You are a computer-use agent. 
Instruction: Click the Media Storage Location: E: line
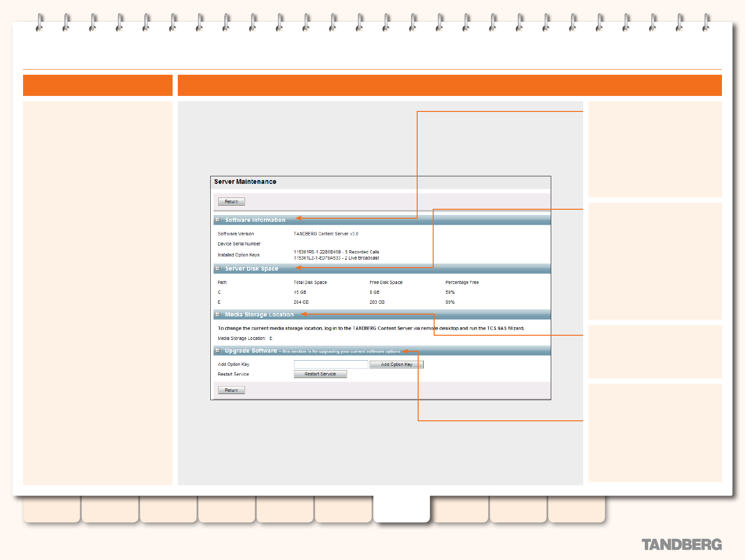[245, 339]
